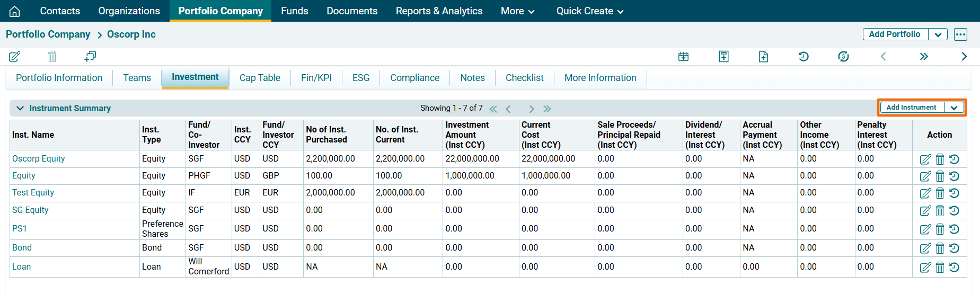980x294 pixels.
Task: Click the Home icon in navigation bar
Action: click(x=15, y=11)
